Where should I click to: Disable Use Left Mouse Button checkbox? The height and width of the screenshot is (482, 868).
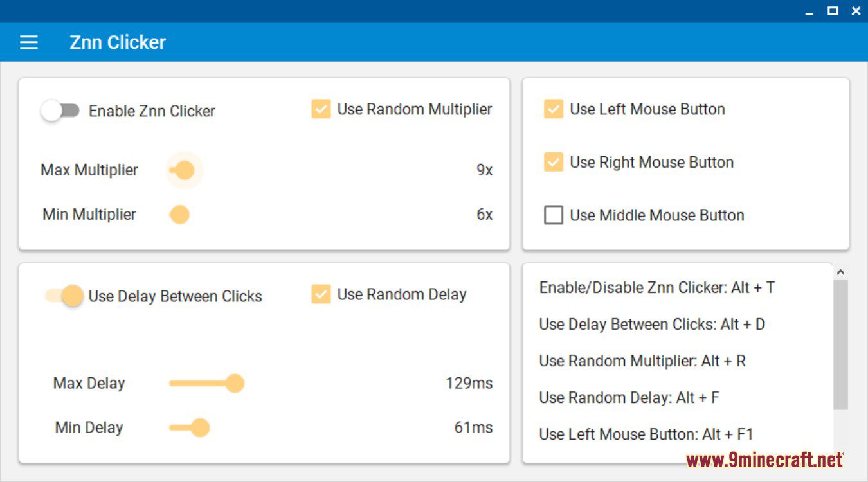[x=553, y=109]
